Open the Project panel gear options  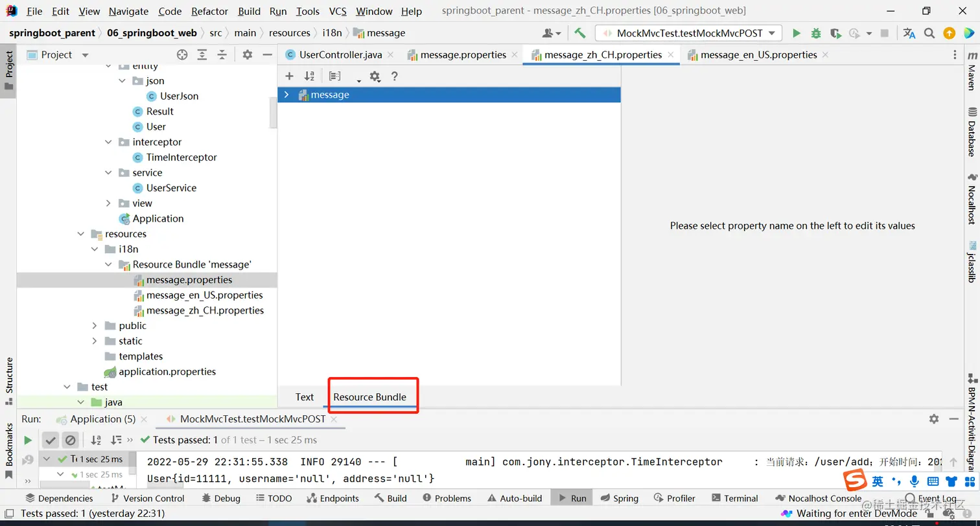[247, 55]
